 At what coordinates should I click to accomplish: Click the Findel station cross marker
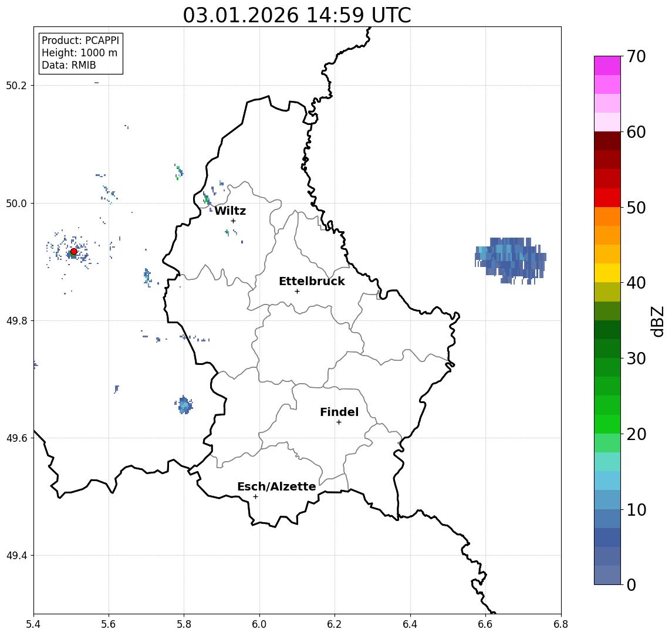click(x=339, y=422)
